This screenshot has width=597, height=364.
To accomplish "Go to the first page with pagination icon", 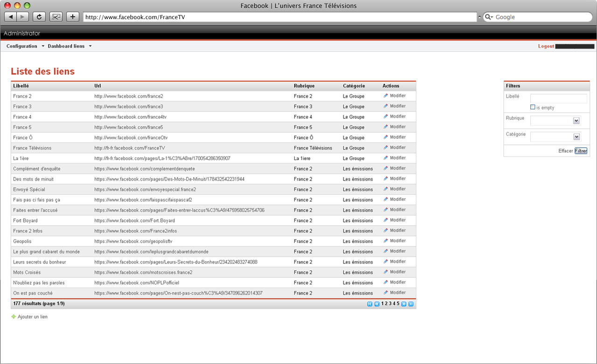I will (x=370, y=304).
